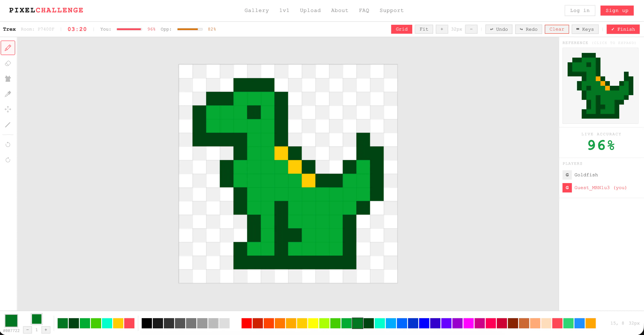Pick the black grayscale swatch
The width and height of the screenshot is (644, 335).
click(147, 323)
